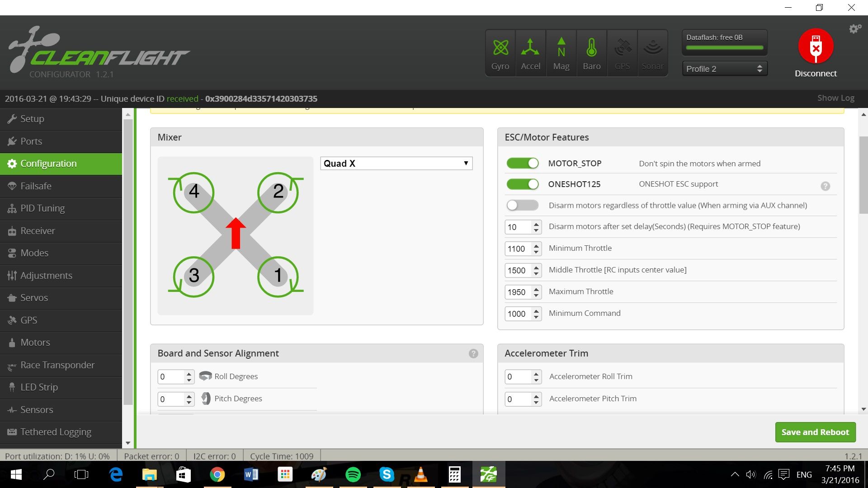Screen dimensions: 868x488
Task: Open the Quad X mixer dropdown
Action: tap(396, 164)
